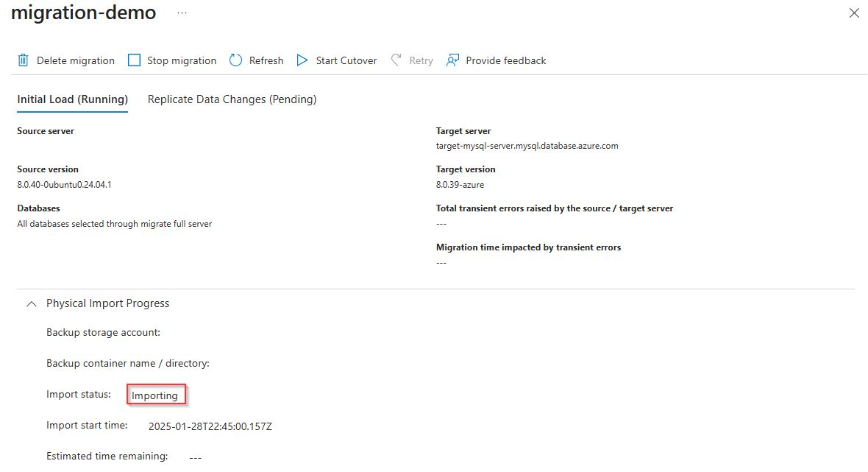Click the highlighted Importing status value
Viewport: 868px width, 472px height.
(155, 395)
